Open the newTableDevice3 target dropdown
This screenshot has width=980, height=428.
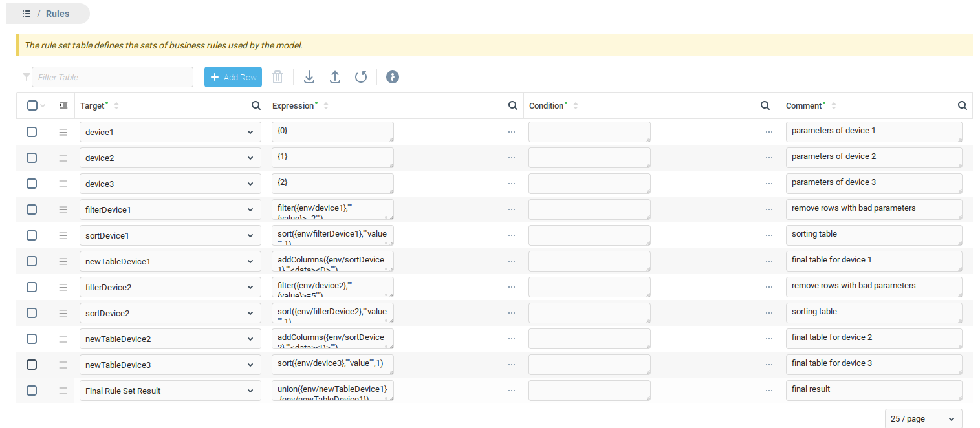click(250, 365)
